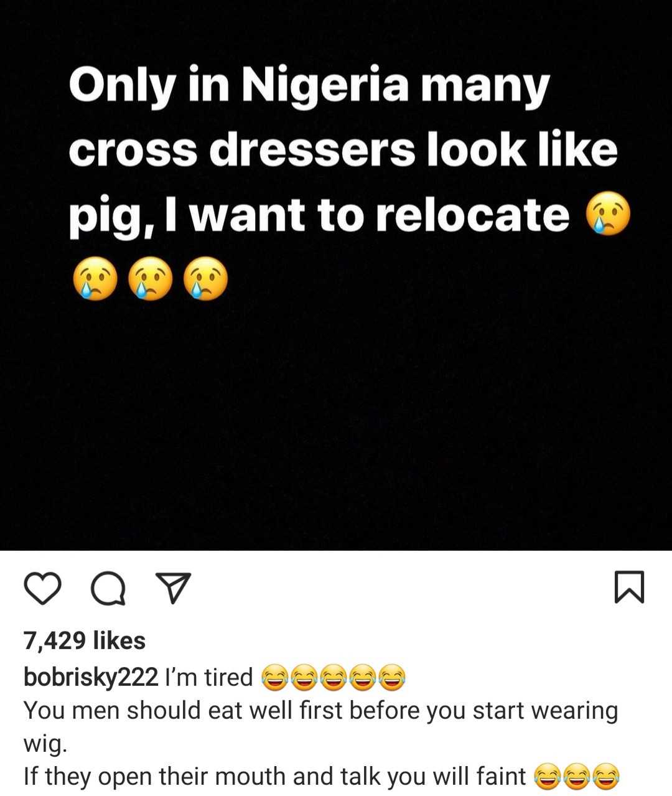The image size is (672, 796).
Task: Save the post with the bookmark icon
Action: tap(629, 587)
